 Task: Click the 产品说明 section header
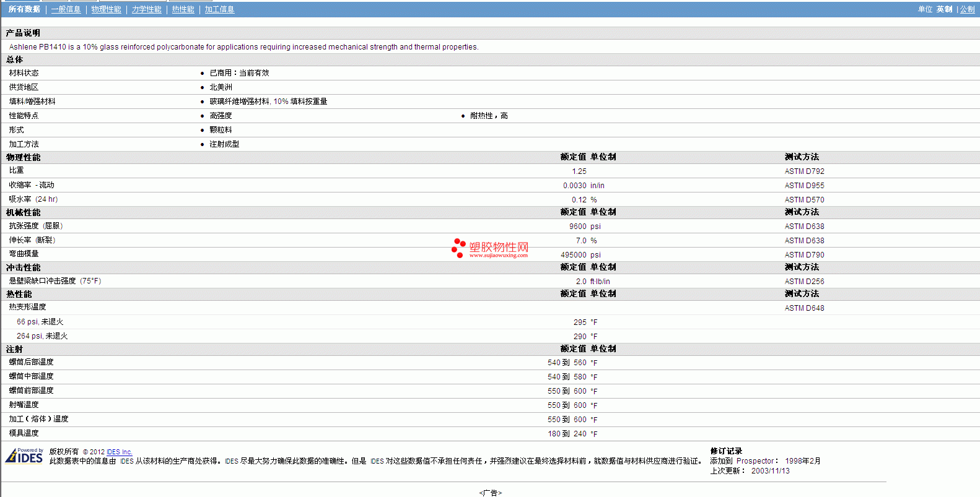pyautogui.click(x=23, y=33)
